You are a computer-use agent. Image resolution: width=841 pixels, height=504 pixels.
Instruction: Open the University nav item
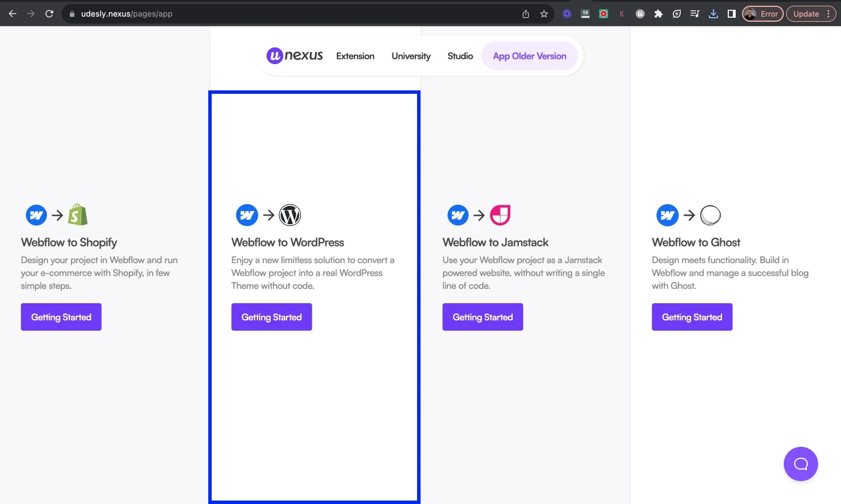point(411,56)
